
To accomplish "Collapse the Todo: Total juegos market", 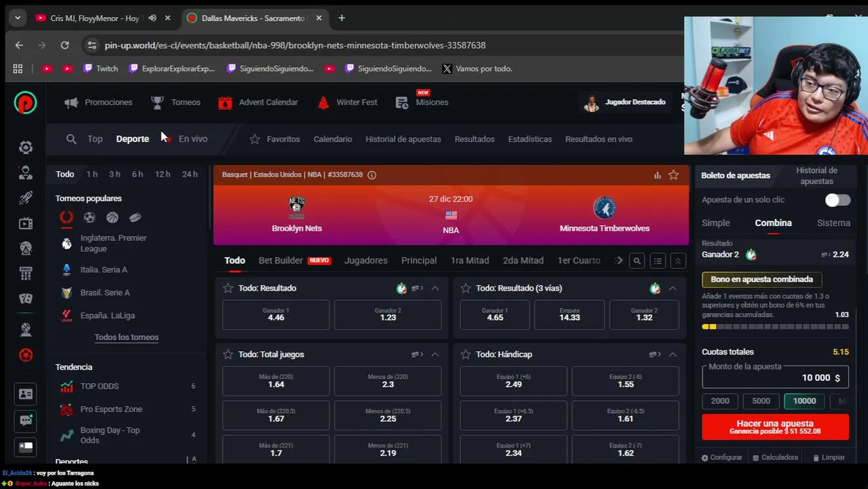I will click(435, 355).
